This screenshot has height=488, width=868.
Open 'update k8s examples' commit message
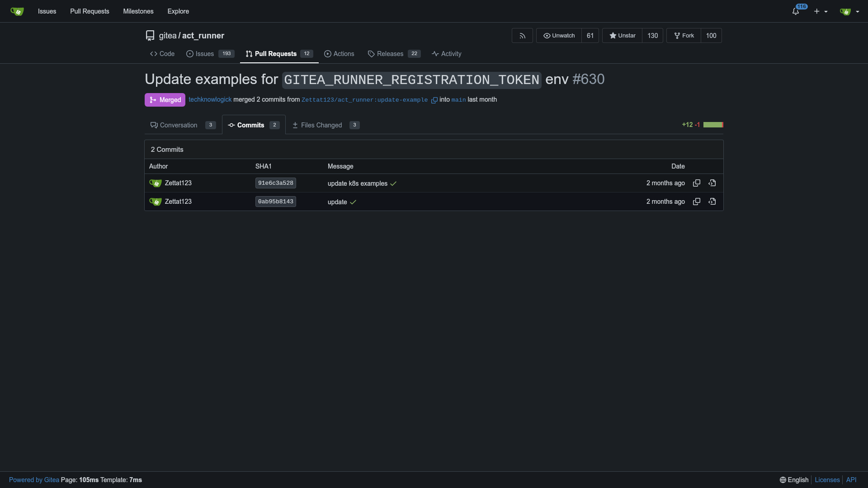[358, 183]
